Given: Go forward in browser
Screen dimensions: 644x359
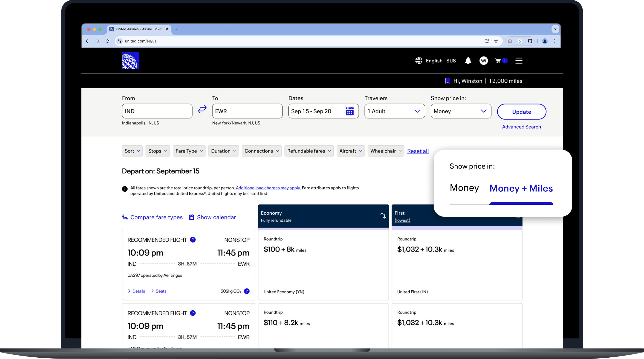Looking at the screenshot, I should pos(97,41).
